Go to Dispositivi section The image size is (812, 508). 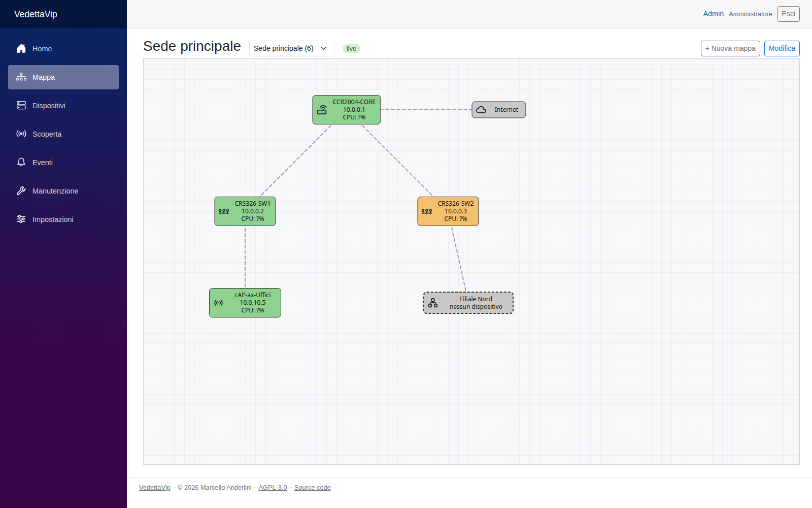click(63, 106)
